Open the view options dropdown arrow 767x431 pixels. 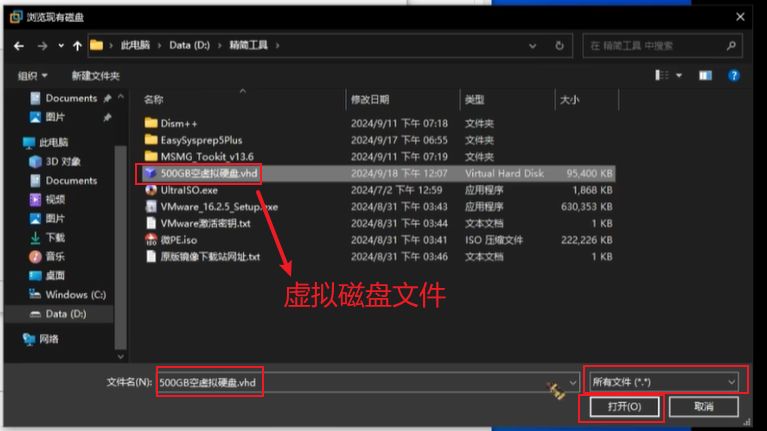tap(679, 75)
